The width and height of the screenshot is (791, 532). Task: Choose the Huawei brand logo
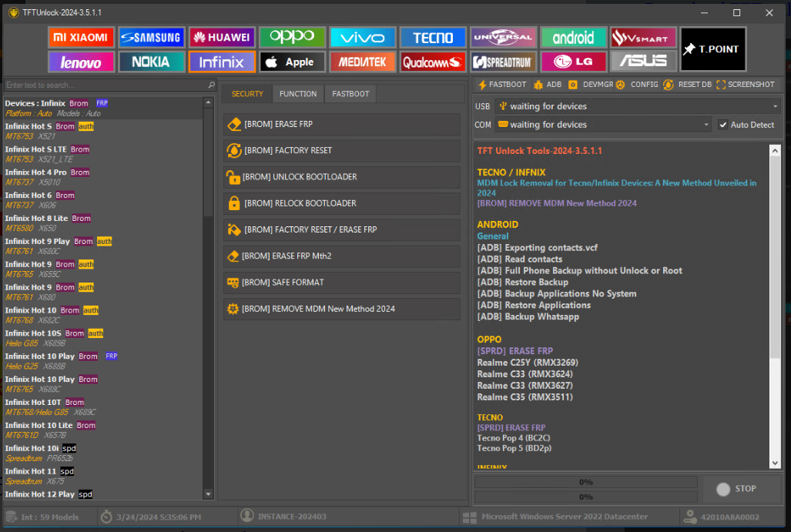click(222, 37)
